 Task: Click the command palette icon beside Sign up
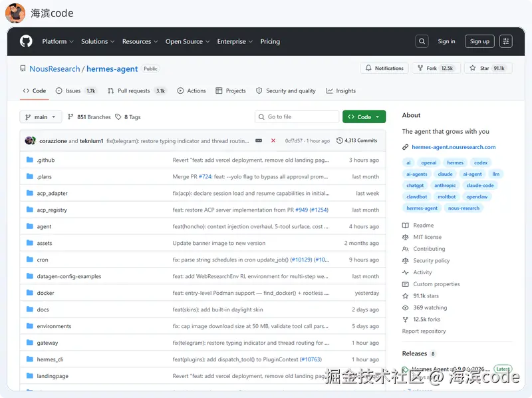[505, 41]
